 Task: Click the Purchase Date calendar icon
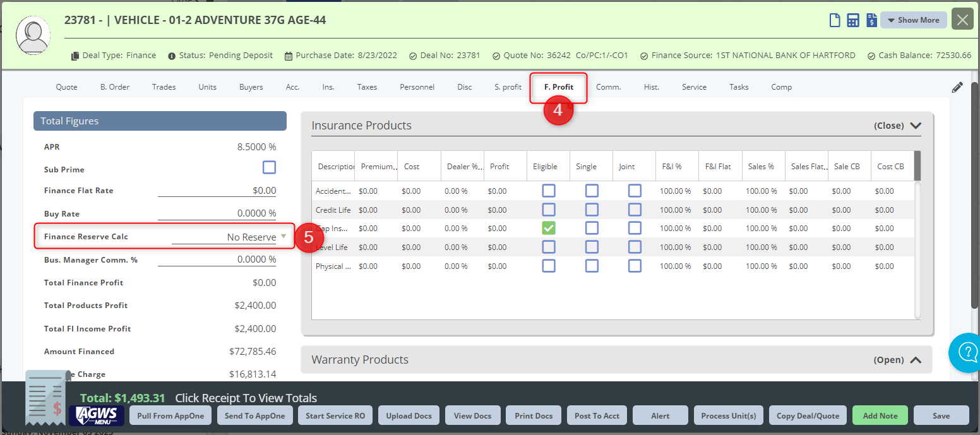(x=289, y=56)
